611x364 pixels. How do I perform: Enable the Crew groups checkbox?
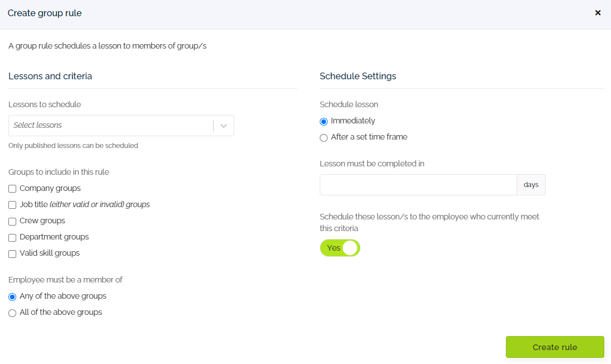point(12,221)
